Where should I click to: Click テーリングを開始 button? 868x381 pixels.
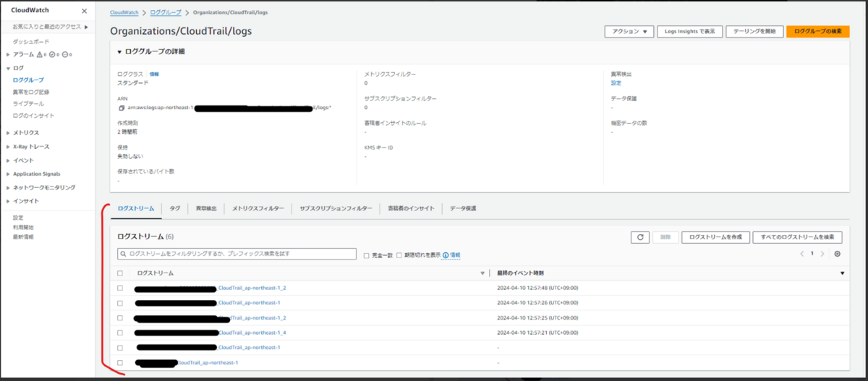(754, 32)
